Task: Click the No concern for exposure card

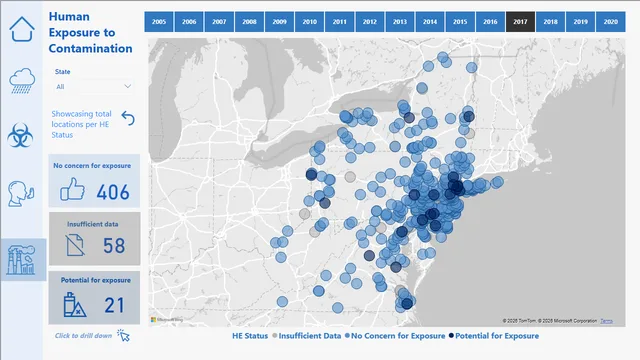Action: coord(94,181)
